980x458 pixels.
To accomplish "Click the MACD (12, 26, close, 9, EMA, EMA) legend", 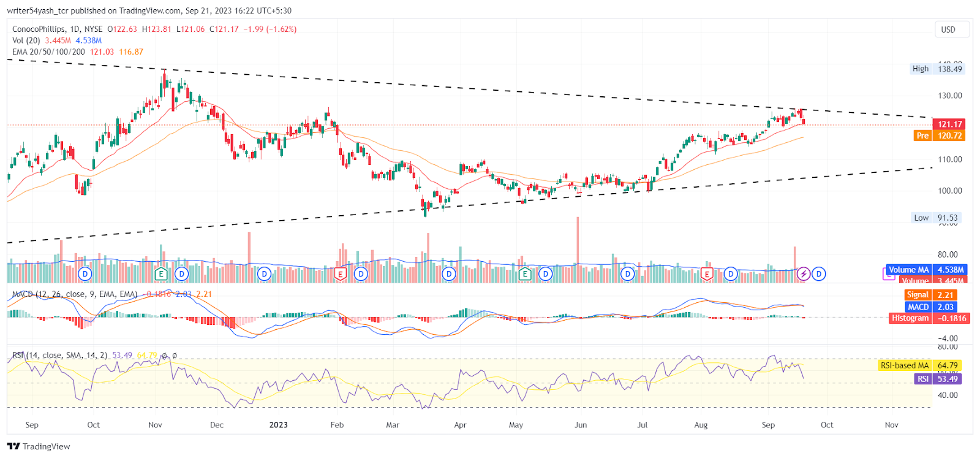I will [x=75, y=294].
